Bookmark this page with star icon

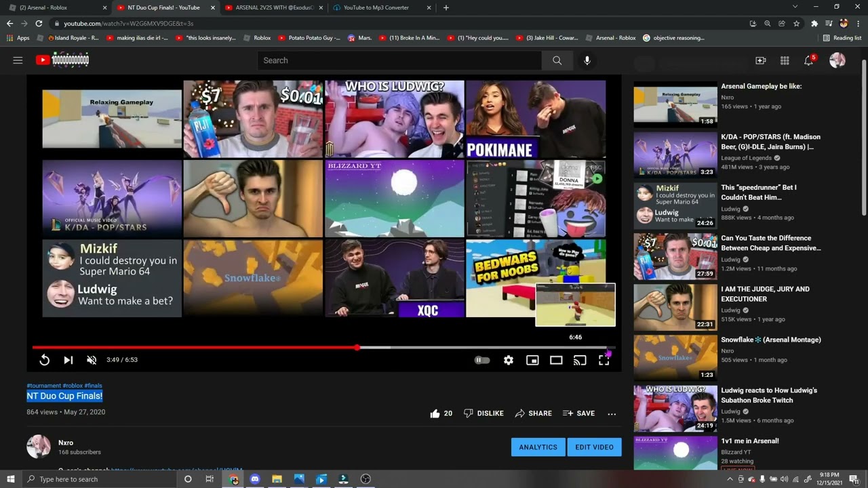pos(796,23)
